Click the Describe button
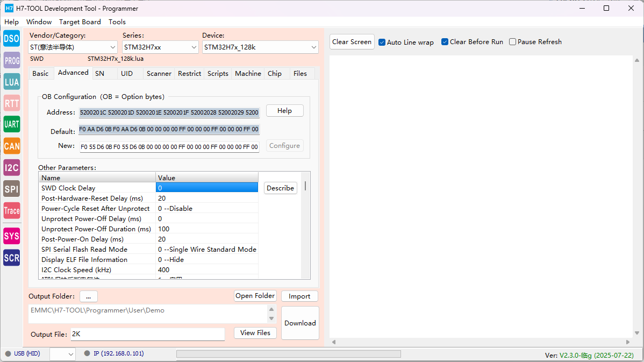Viewport: 644px width, 362px height. [281, 188]
